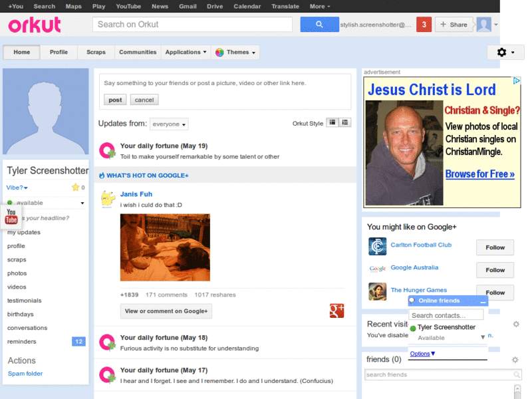Open the Communities tab
This screenshot has height=399, width=532.
point(138,53)
